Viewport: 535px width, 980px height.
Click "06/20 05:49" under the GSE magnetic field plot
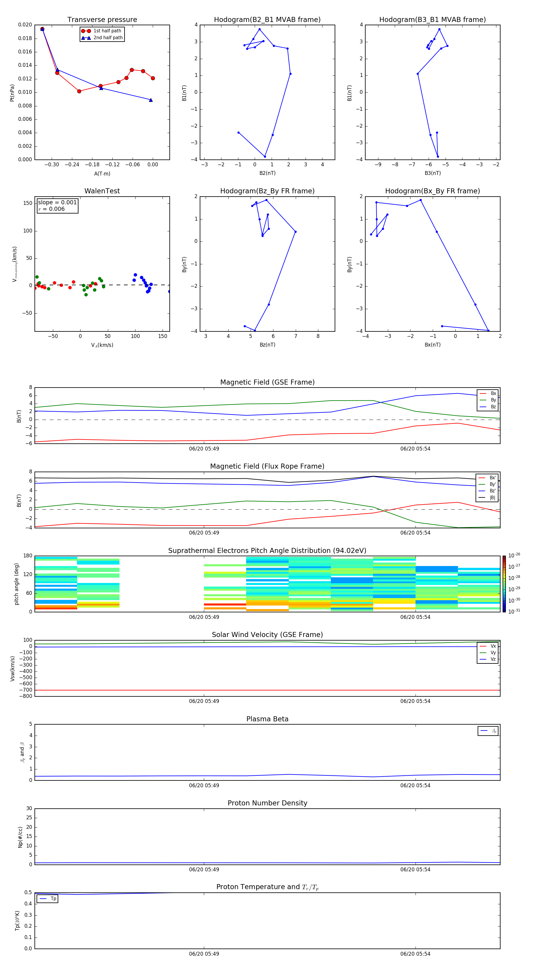pos(204,449)
